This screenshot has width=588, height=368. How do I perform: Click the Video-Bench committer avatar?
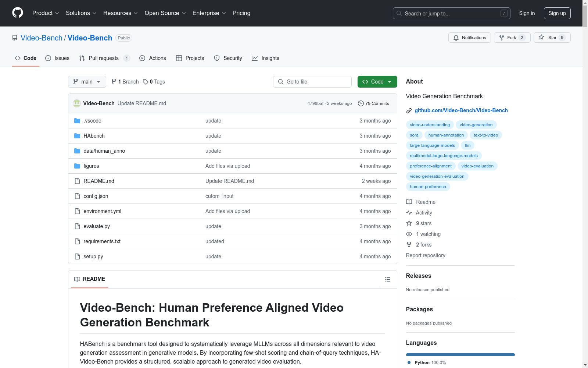pos(77,103)
